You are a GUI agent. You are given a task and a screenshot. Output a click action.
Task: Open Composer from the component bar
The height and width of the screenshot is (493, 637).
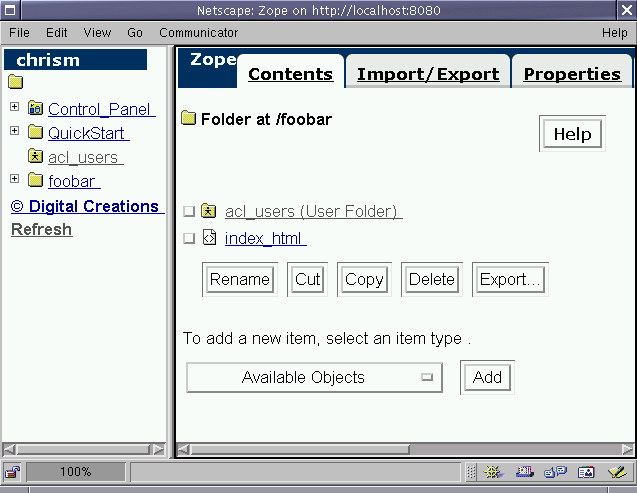[618, 472]
